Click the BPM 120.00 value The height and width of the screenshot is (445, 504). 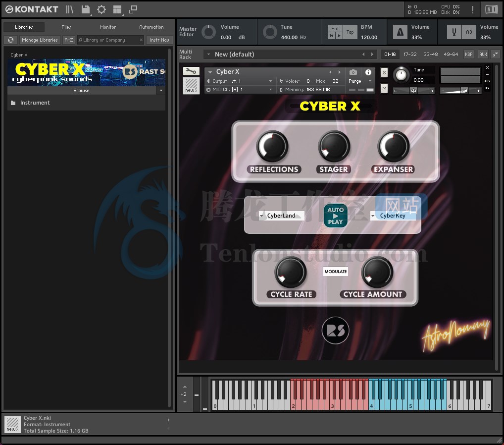[x=369, y=37]
